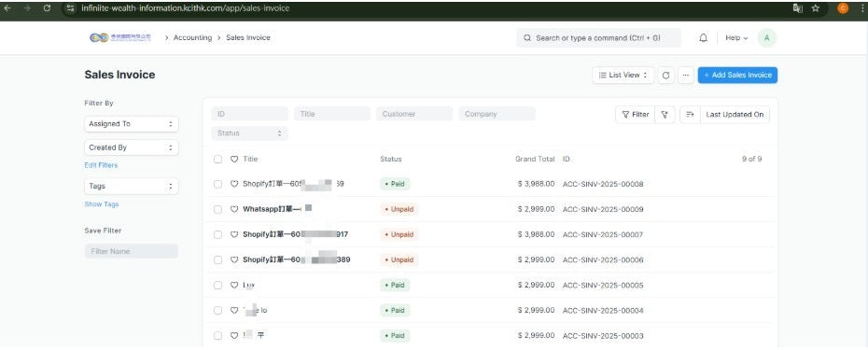868x350 pixels.
Task: Go to the Accounting breadcrumb
Action: point(192,37)
